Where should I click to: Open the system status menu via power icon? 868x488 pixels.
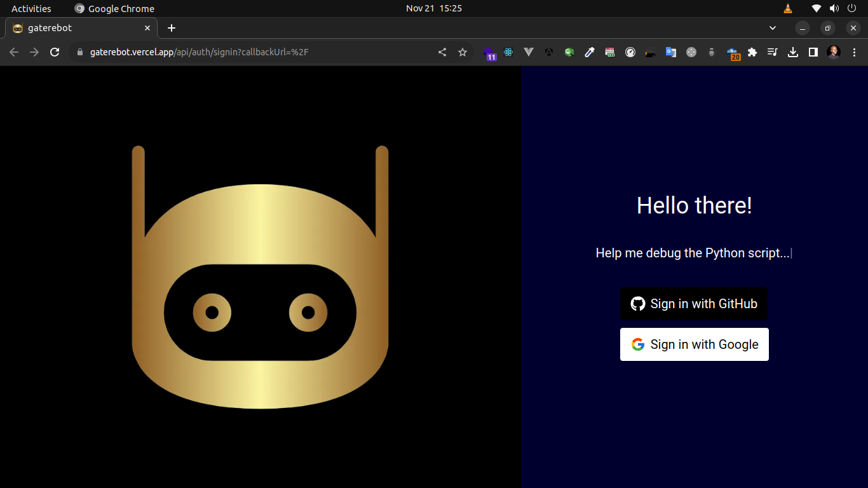(851, 8)
